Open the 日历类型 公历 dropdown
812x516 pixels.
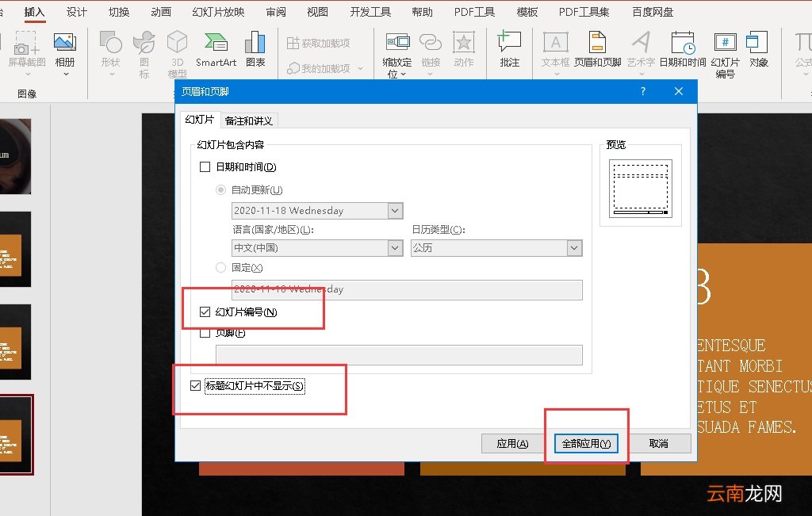574,248
